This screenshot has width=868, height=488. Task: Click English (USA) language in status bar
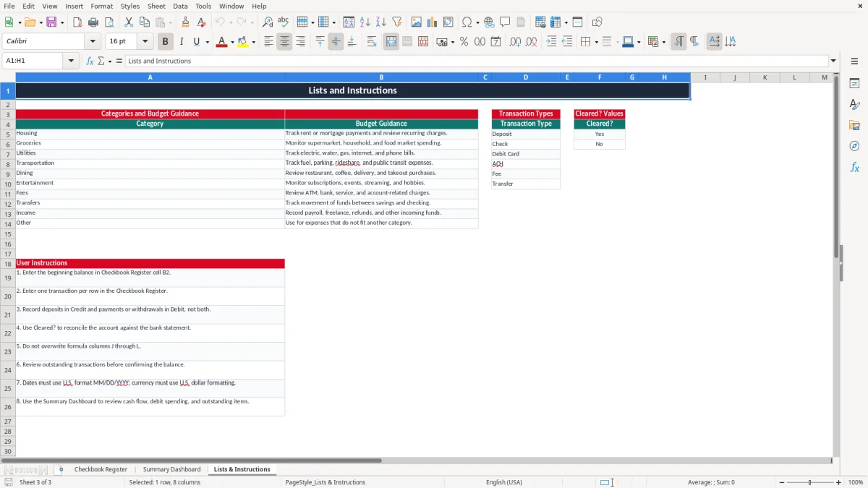click(x=504, y=482)
